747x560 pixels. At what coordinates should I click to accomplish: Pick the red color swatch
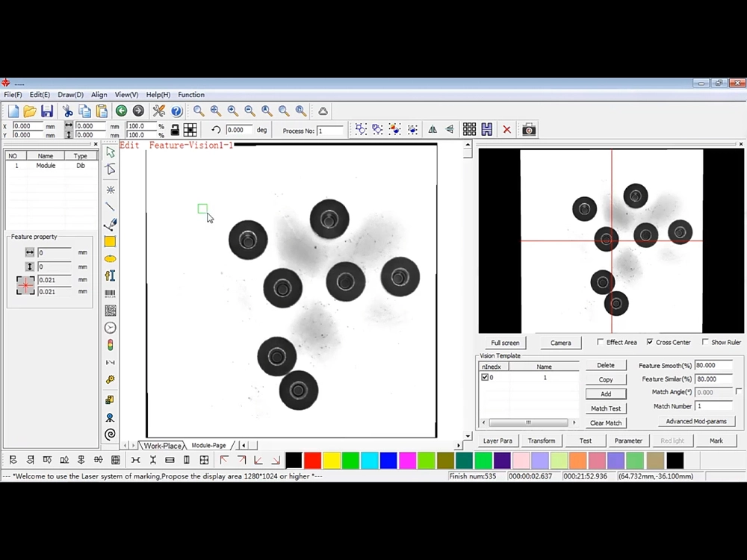pos(313,460)
